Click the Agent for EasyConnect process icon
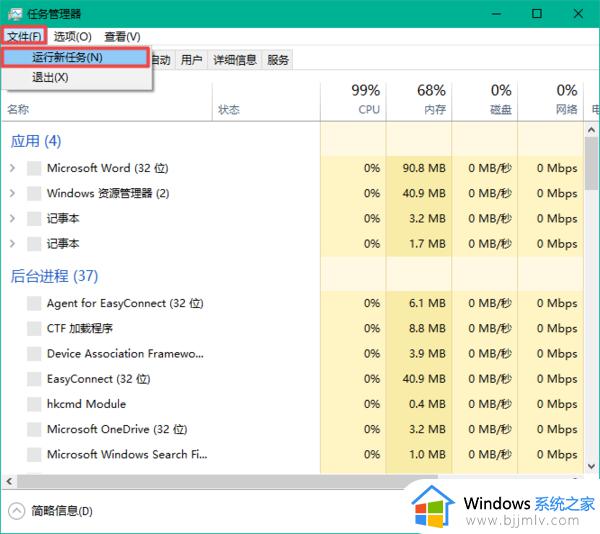This screenshot has width=600, height=534. tap(34, 303)
